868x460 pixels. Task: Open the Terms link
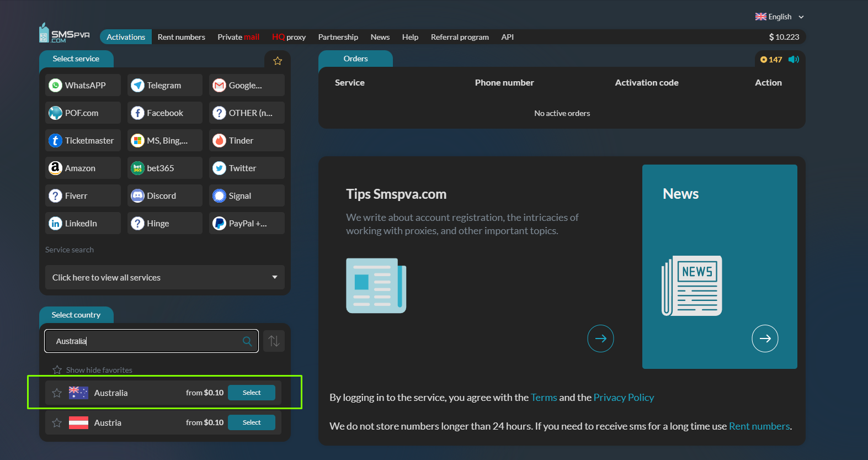(544, 398)
